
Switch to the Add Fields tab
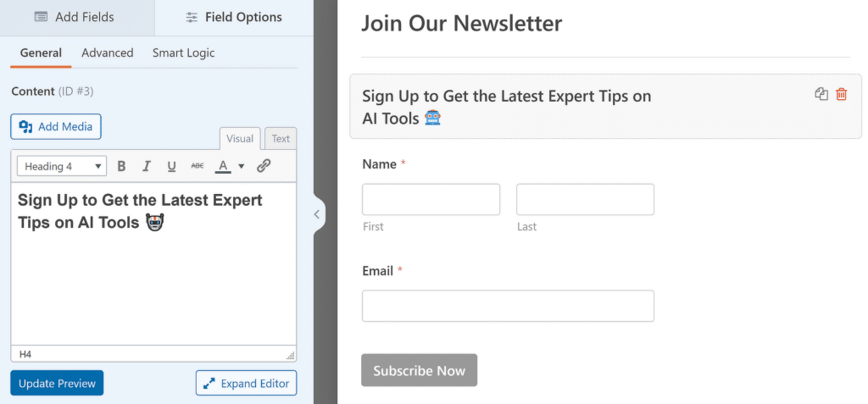(x=77, y=17)
